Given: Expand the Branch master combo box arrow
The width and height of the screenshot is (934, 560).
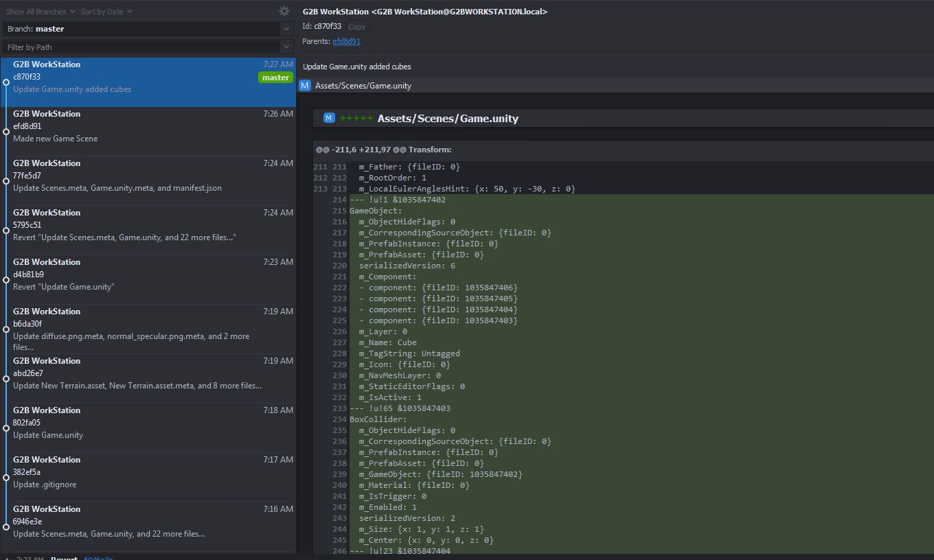Looking at the screenshot, I should coord(286,29).
